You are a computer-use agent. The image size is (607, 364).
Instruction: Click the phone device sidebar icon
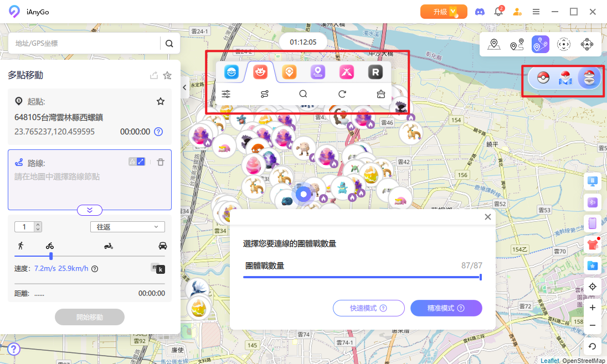(x=592, y=223)
